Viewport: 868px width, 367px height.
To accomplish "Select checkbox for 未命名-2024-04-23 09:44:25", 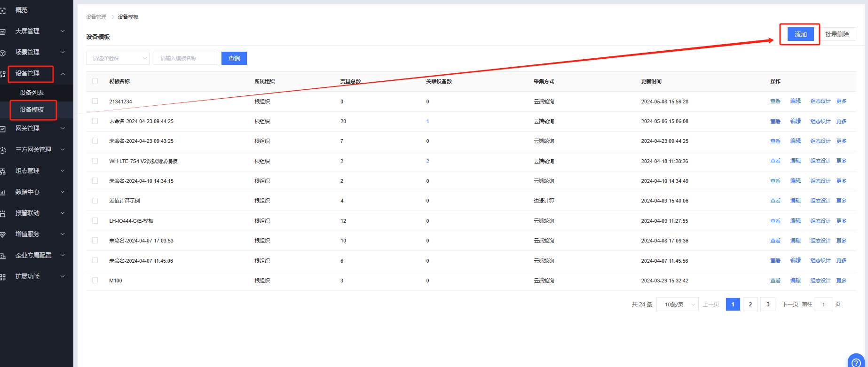I will [95, 121].
